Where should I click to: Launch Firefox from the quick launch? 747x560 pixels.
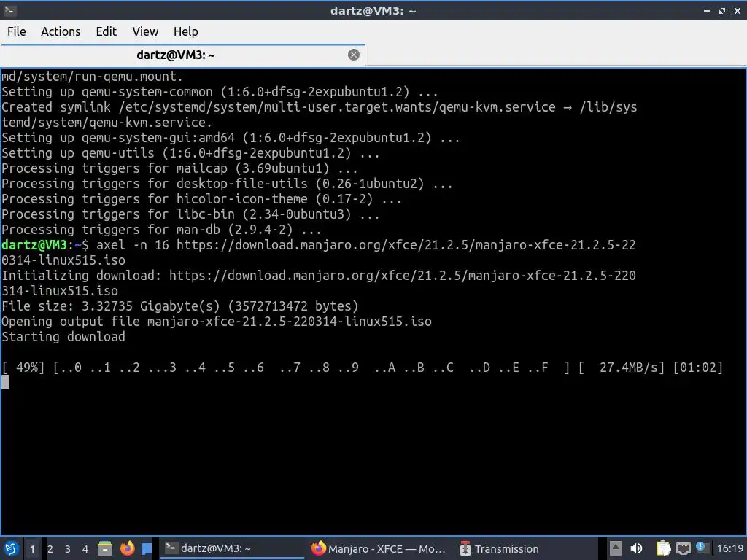tap(127, 548)
